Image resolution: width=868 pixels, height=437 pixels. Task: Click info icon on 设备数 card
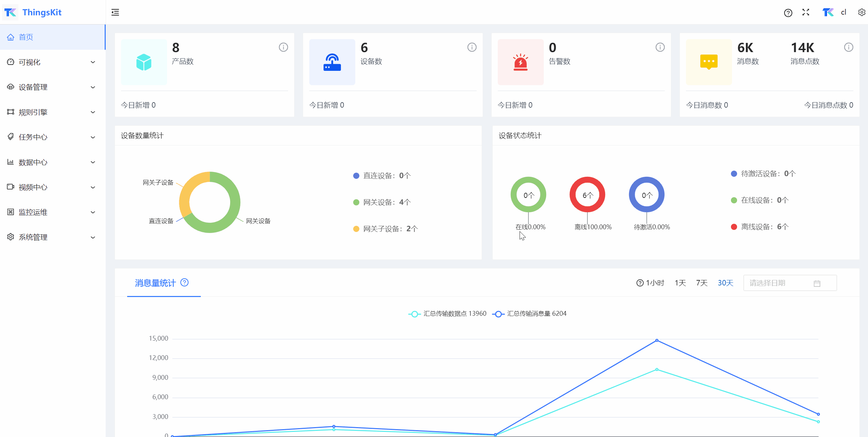point(472,47)
